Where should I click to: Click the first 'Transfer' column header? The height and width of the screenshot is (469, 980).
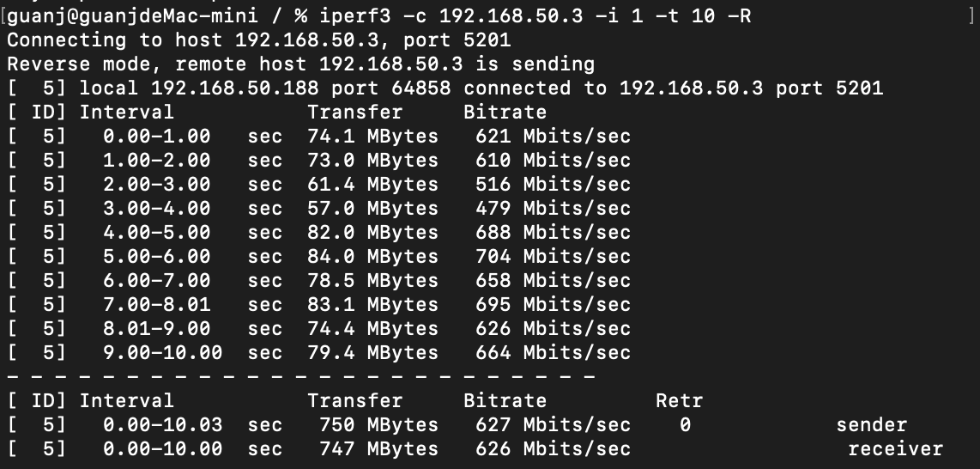[x=354, y=112]
